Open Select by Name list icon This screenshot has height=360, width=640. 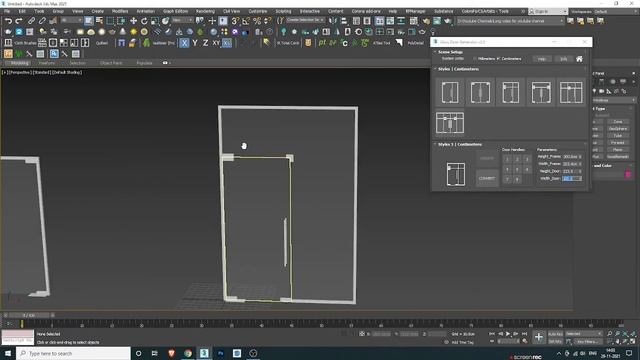point(99,20)
